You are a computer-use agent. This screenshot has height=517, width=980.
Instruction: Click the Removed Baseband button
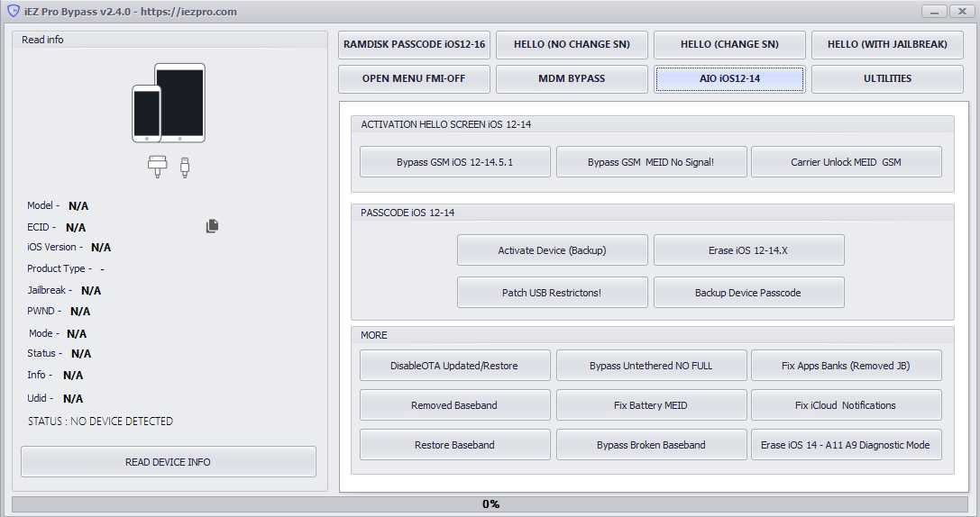tap(455, 405)
